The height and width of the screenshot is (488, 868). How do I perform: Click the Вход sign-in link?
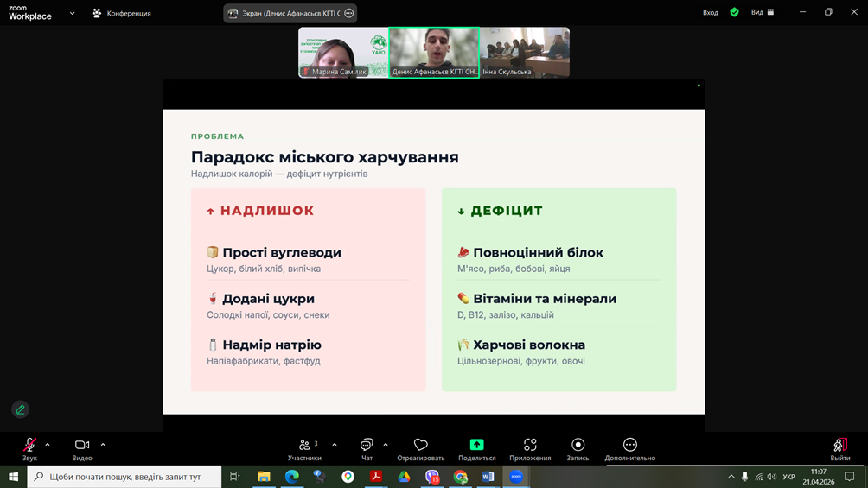point(710,13)
